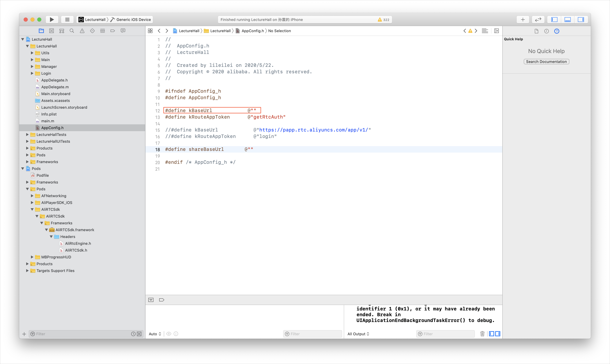Toggle breakpoints activation in debug bar

pyautogui.click(x=162, y=300)
